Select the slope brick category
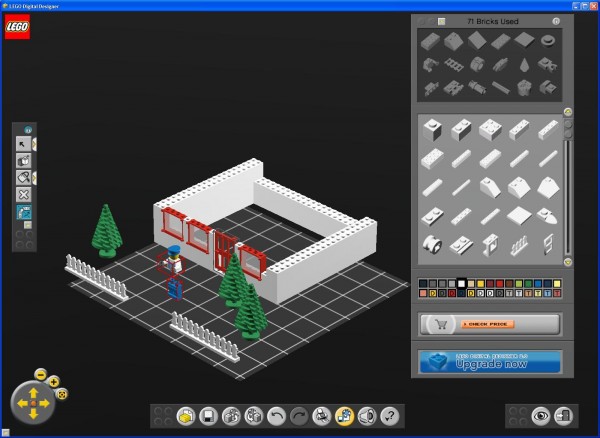600x438 pixels. (x=454, y=41)
